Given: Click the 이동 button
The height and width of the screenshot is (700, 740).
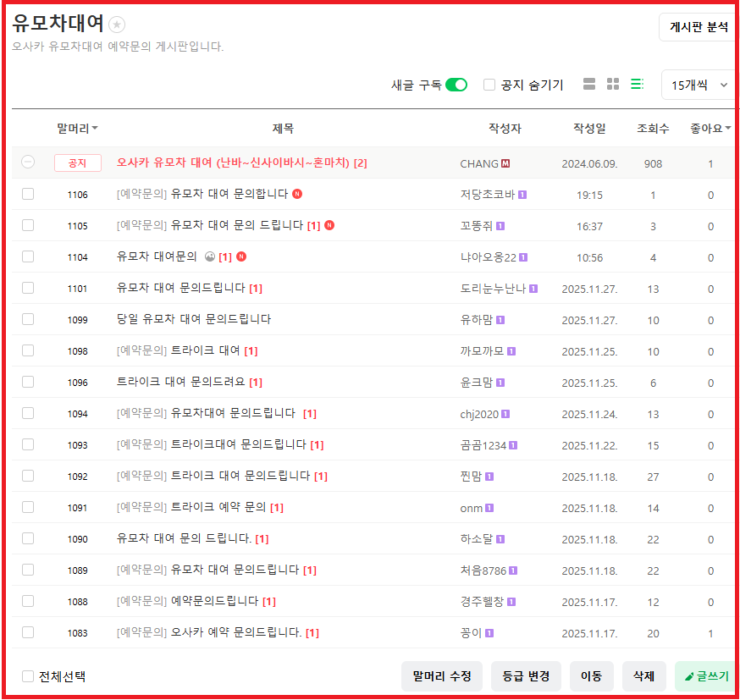Looking at the screenshot, I should pyautogui.click(x=591, y=676).
